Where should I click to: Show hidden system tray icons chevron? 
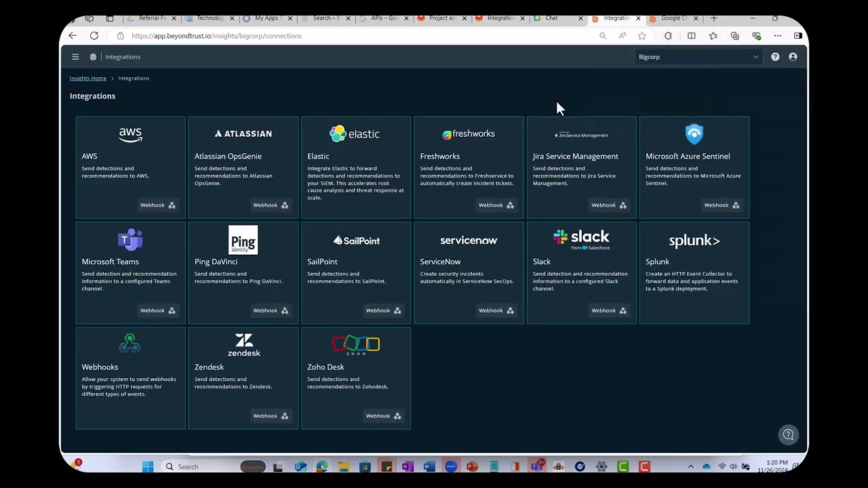tap(690, 466)
